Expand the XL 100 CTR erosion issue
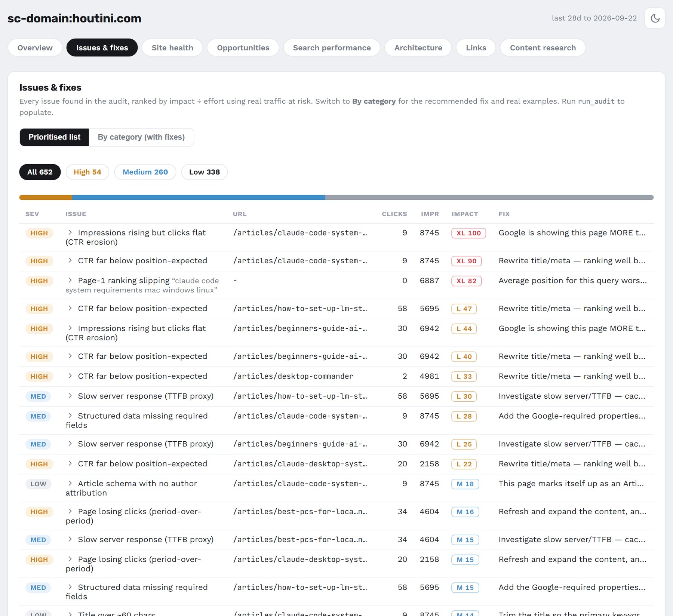The height and width of the screenshot is (616, 673). click(70, 233)
